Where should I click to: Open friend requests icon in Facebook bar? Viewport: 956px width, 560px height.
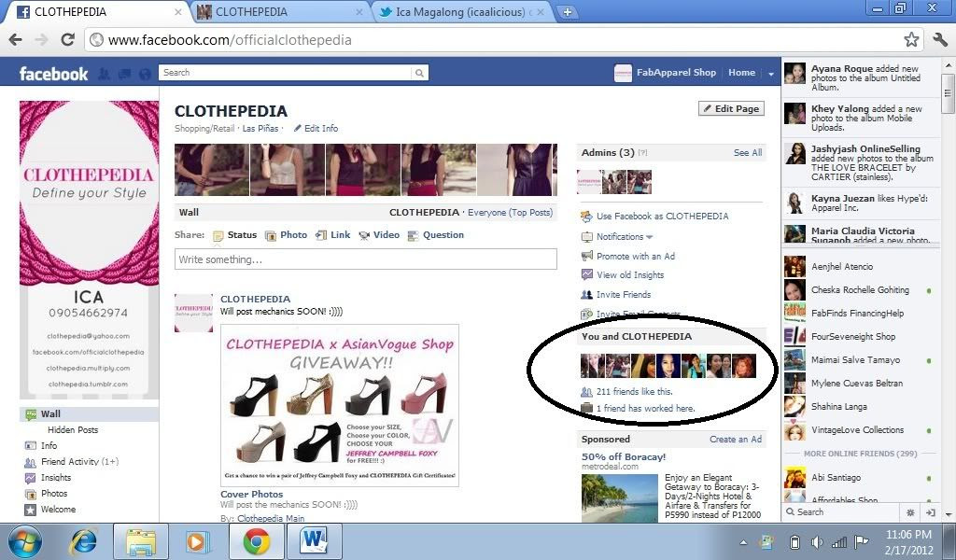pos(105,74)
